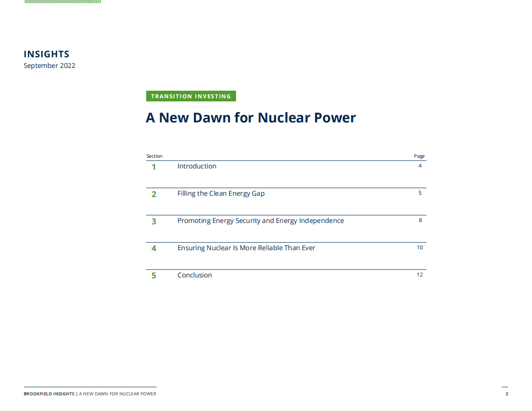Viewport: 532px width, 411px height.
Task: Open Promoting Energy Security and Energy Independence
Action: [x=261, y=221]
